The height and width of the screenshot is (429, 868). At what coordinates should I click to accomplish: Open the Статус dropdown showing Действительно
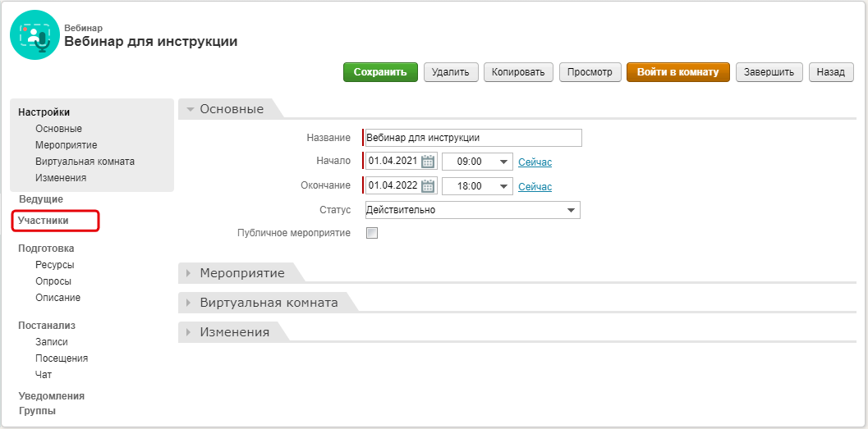473,210
